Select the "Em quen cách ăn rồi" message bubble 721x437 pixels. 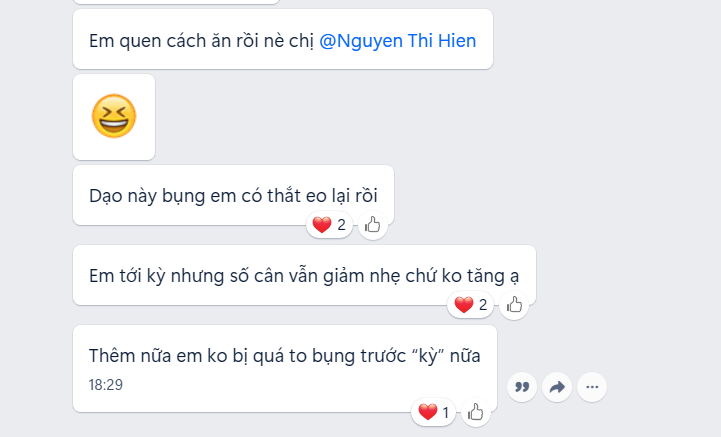(x=283, y=40)
